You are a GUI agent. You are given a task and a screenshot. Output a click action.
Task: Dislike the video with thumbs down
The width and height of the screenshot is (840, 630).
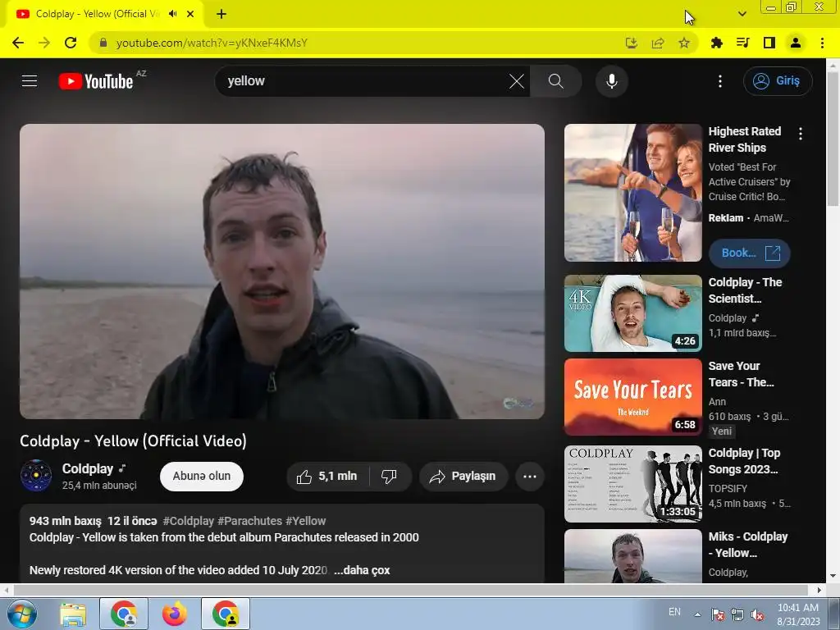(x=390, y=477)
